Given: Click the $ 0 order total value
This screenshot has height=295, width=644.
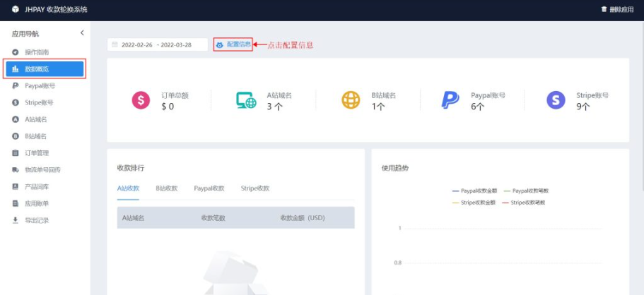Looking at the screenshot, I should [x=168, y=107].
